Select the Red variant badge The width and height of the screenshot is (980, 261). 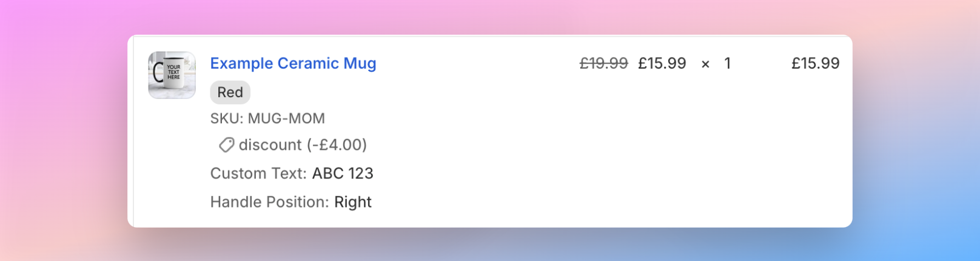[x=230, y=92]
